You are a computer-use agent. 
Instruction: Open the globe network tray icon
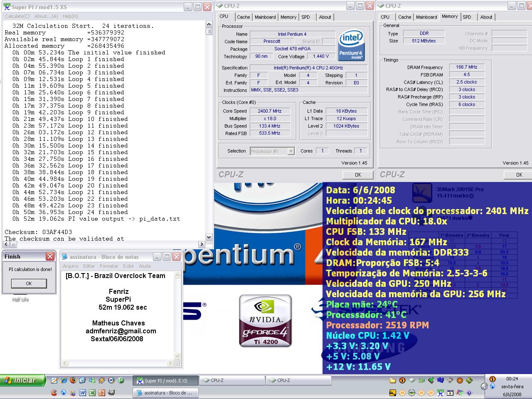(493, 386)
